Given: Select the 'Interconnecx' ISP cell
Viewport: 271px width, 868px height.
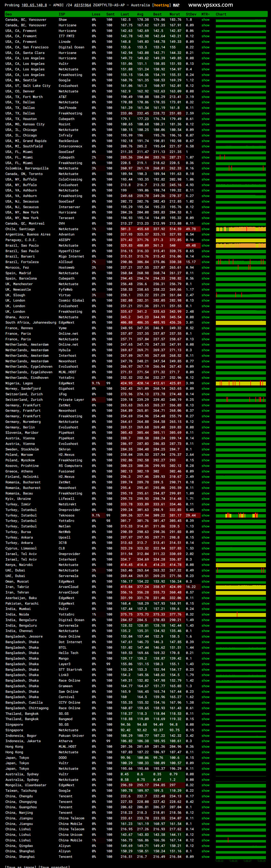Looking at the screenshot, I should [x=70, y=146].
